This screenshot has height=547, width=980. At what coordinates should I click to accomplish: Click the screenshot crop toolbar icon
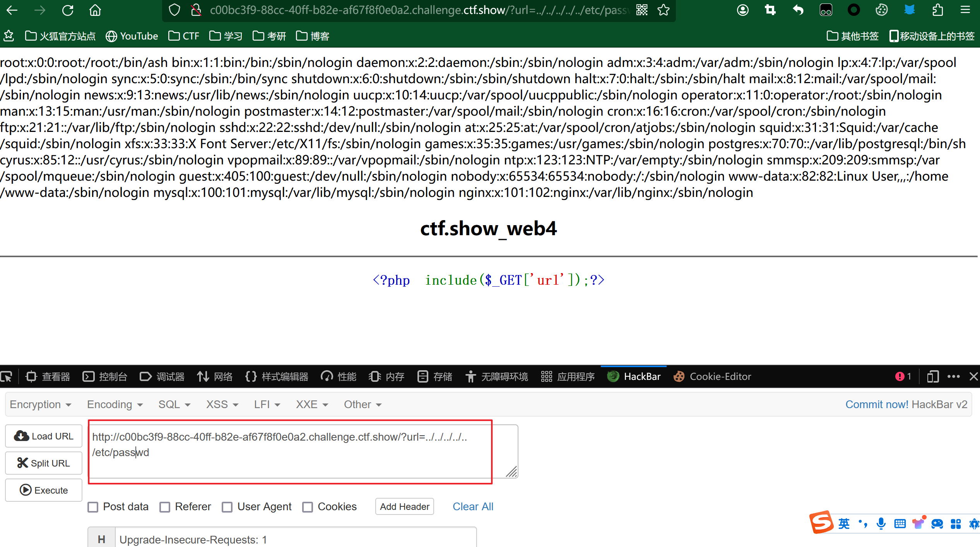[x=770, y=10]
